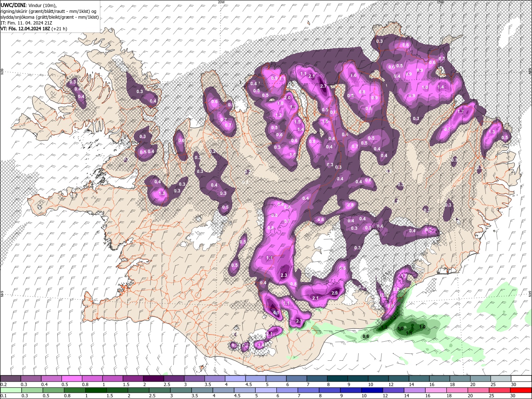Image resolution: width=532 pixels, height=399 pixels.
Task: Select the medium green 0.8–1 rain swatch
Action: [74, 390]
